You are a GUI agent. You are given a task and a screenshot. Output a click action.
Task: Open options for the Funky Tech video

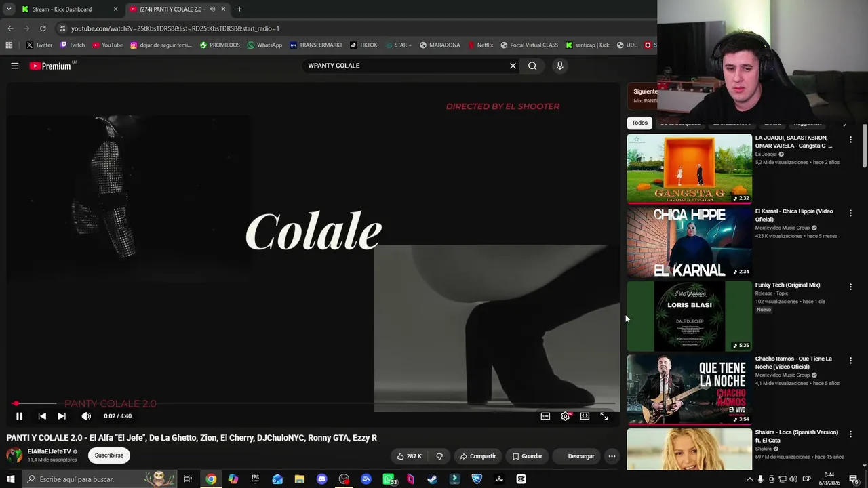[x=850, y=287]
